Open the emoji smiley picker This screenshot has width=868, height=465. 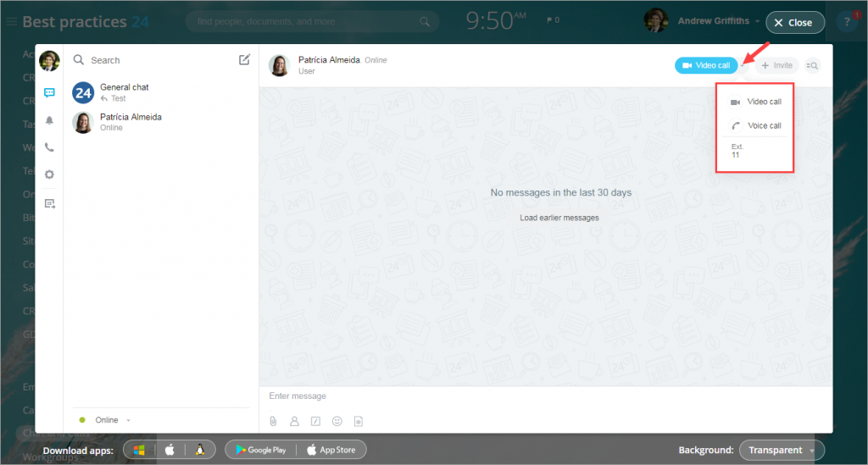coord(337,421)
